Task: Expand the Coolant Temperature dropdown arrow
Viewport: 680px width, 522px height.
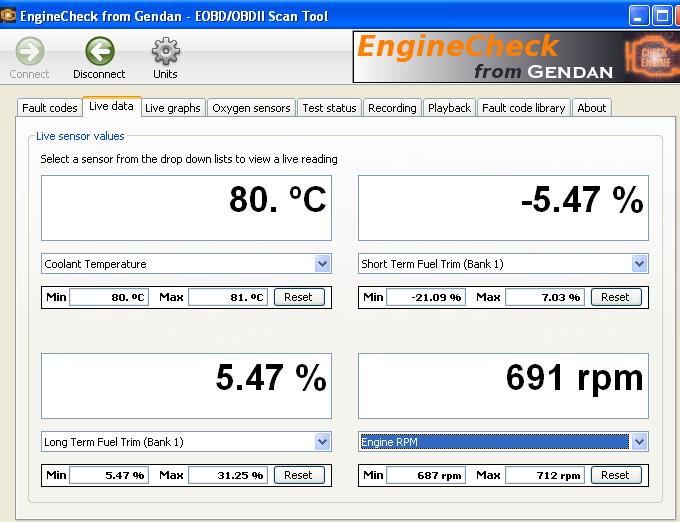Action: tap(322, 264)
